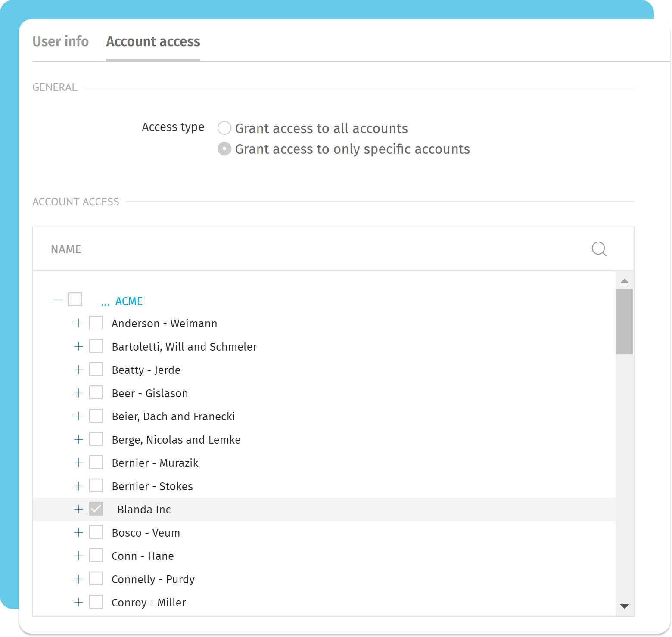Select the Conn - Hane row label
Viewport: 672px width, 637px height.
tap(143, 556)
